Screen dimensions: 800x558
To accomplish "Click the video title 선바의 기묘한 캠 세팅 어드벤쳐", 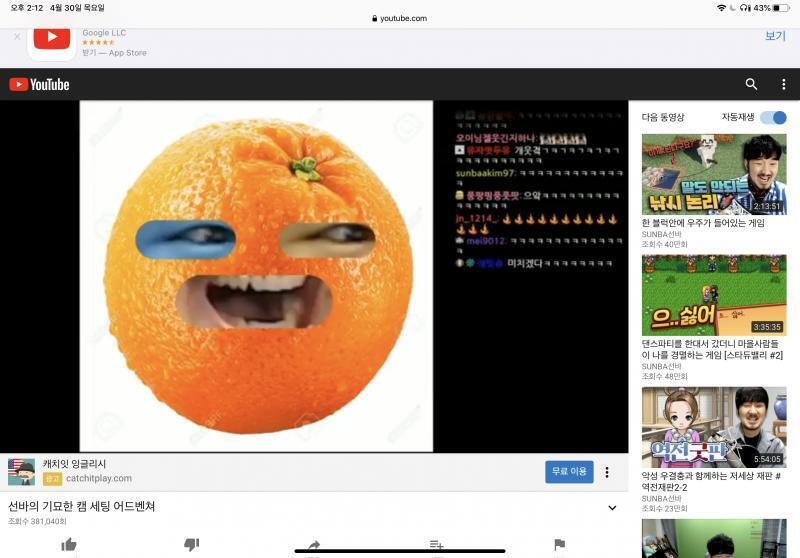I will tap(82, 506).
